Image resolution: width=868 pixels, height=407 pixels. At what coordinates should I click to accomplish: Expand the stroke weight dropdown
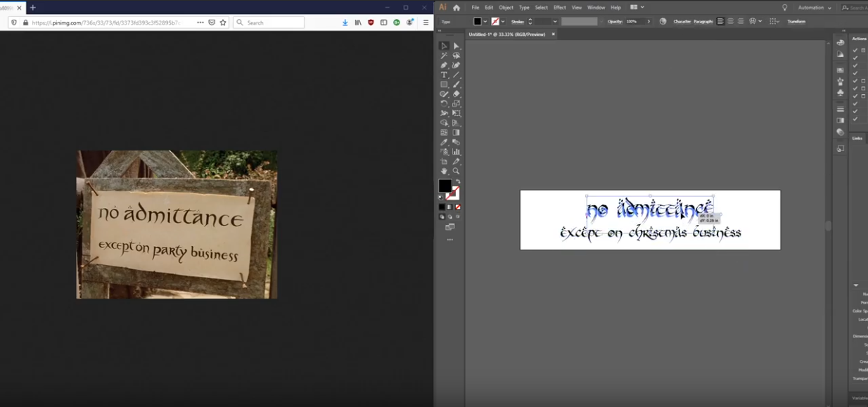click(555, 22)
